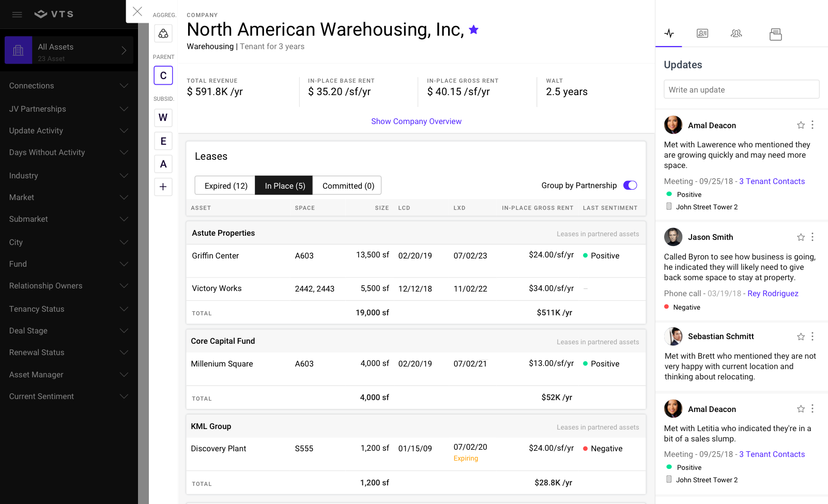Click the VTS logo
Image resolution: width=828 pixels, height=504 pixels.
click(x=54, y=14)
